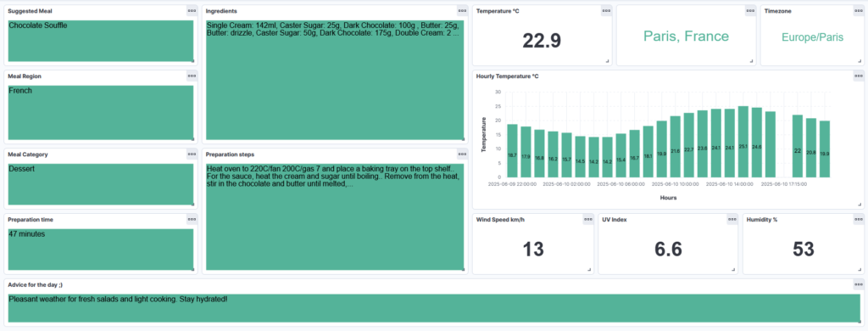Viewport: 868px width, 331px height.
Task: Open options menu for Preparation time panel
Action: 192,220
